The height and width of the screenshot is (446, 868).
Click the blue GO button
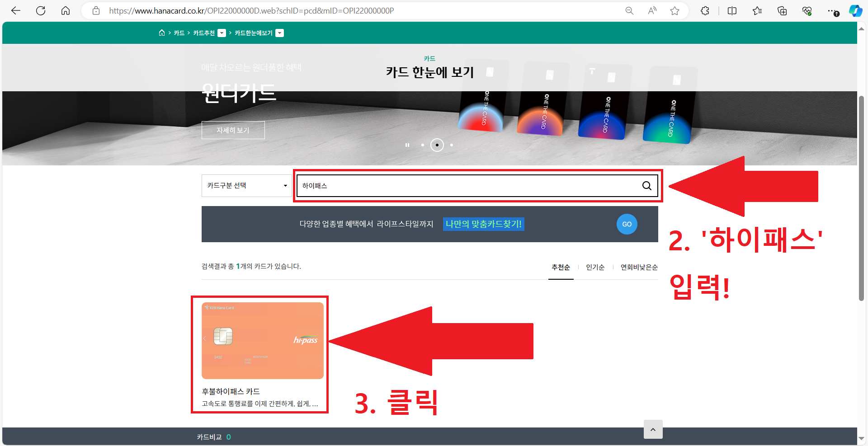point(627,224)
